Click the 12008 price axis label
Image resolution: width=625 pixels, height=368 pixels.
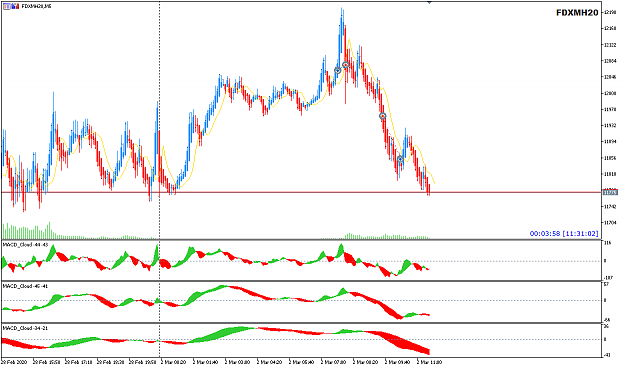[610, 93]
